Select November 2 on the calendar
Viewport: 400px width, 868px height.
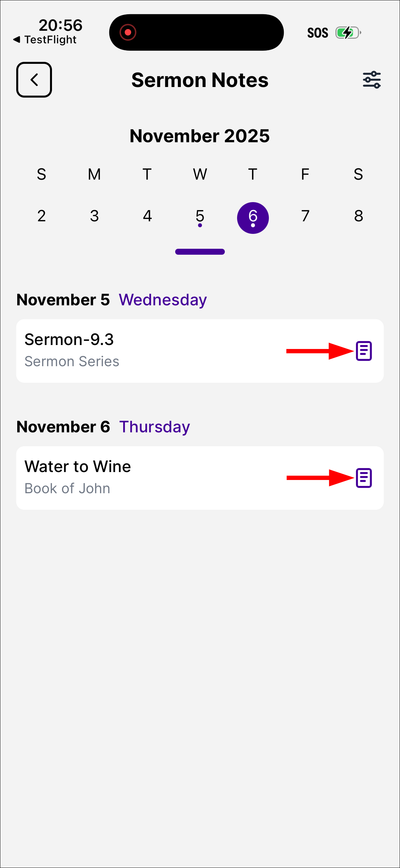tap(41, 216)
